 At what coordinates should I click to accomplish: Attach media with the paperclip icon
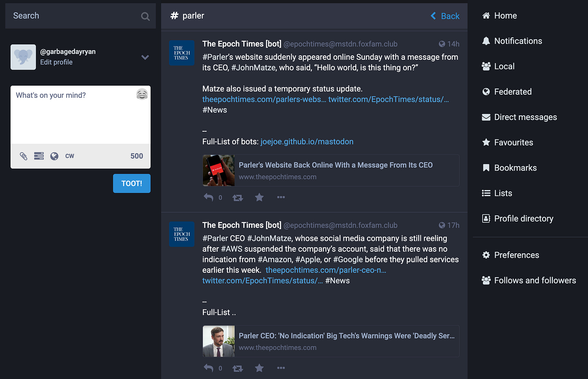tap(23, 156)
